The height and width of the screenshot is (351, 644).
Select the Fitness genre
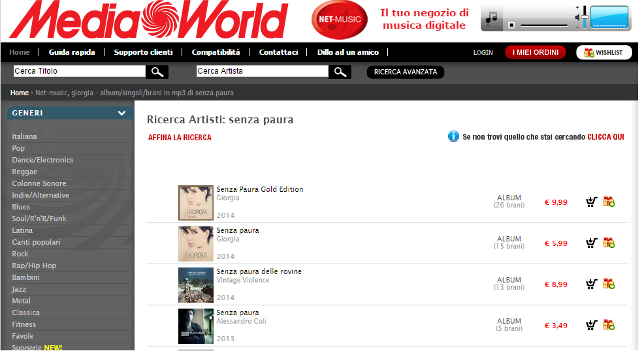[x=24, y=324]
